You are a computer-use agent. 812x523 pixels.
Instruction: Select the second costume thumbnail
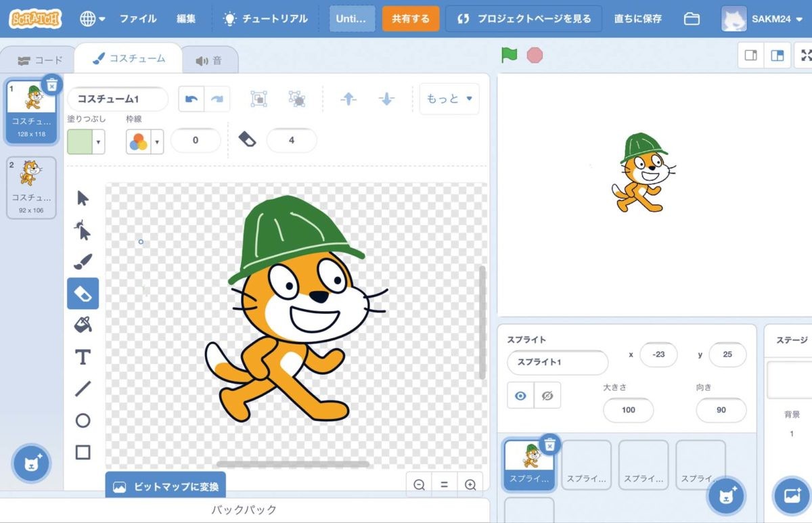pyautogui.click(x=30, y=187)
